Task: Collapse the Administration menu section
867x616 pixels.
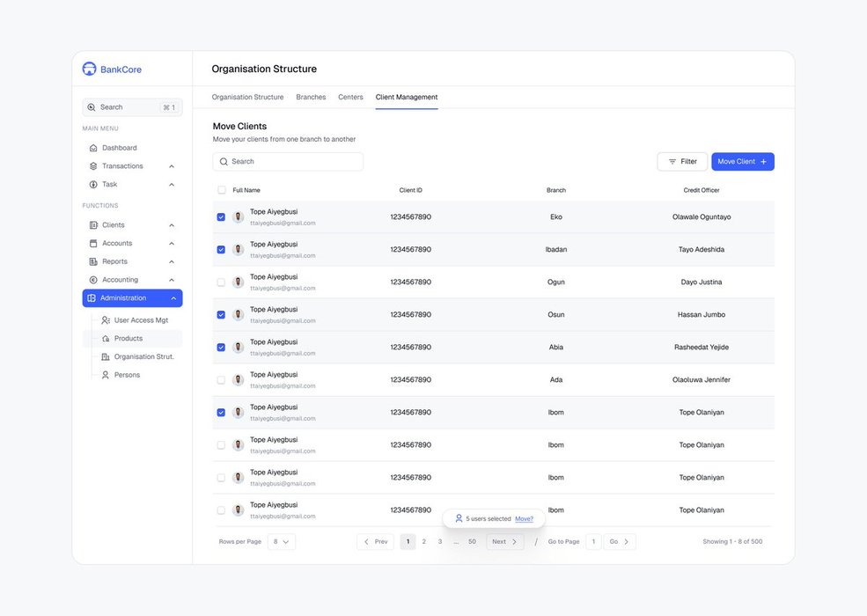Action: coord(173,298)
